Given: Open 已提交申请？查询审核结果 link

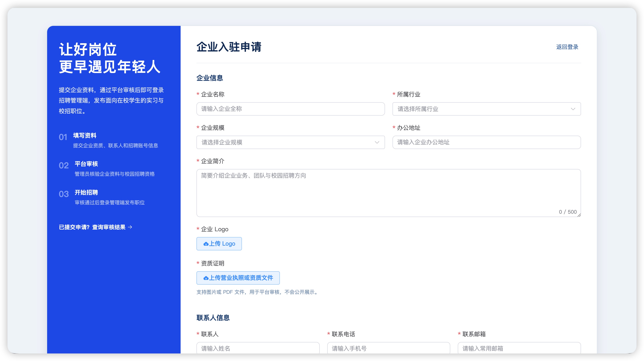Looking at the screenshot, I should point(96,227).
